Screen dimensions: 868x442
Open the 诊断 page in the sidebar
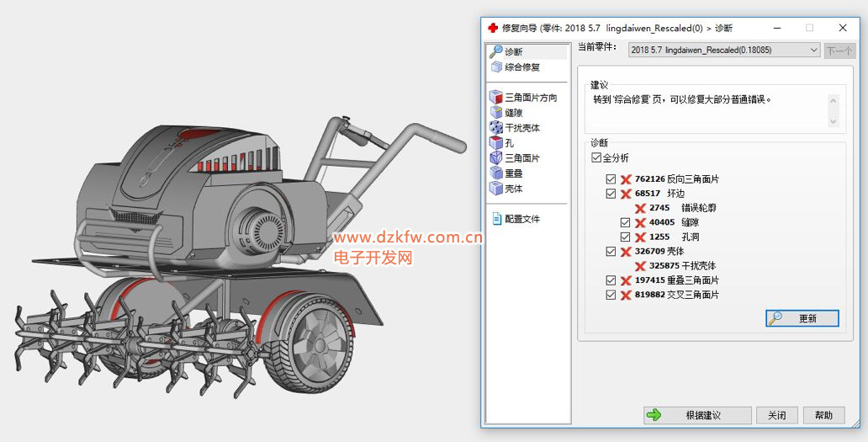[513, 52]
